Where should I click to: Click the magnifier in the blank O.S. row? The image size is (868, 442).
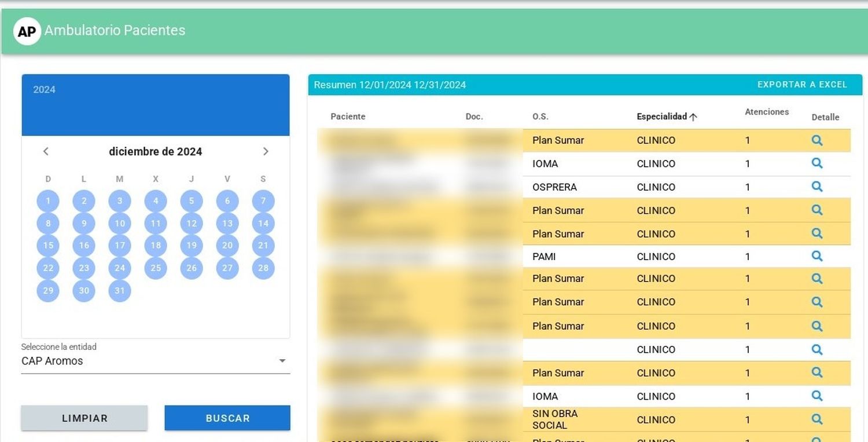[816, 349]
